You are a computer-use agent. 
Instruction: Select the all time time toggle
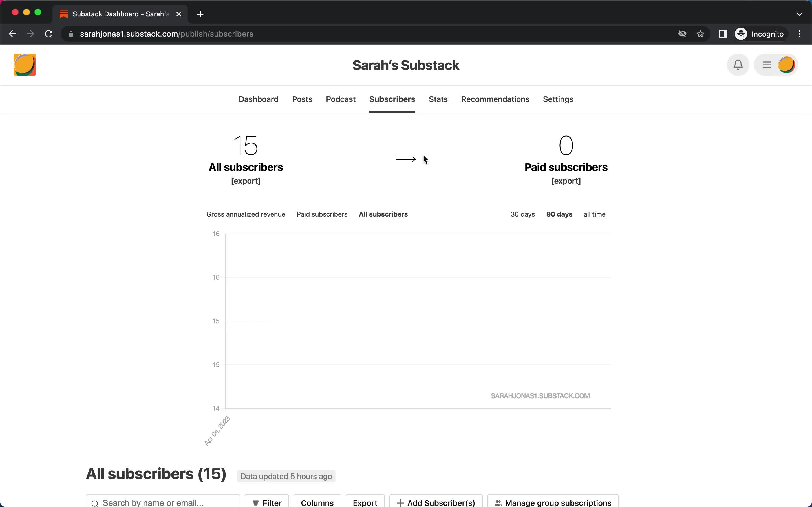(595, 214)
